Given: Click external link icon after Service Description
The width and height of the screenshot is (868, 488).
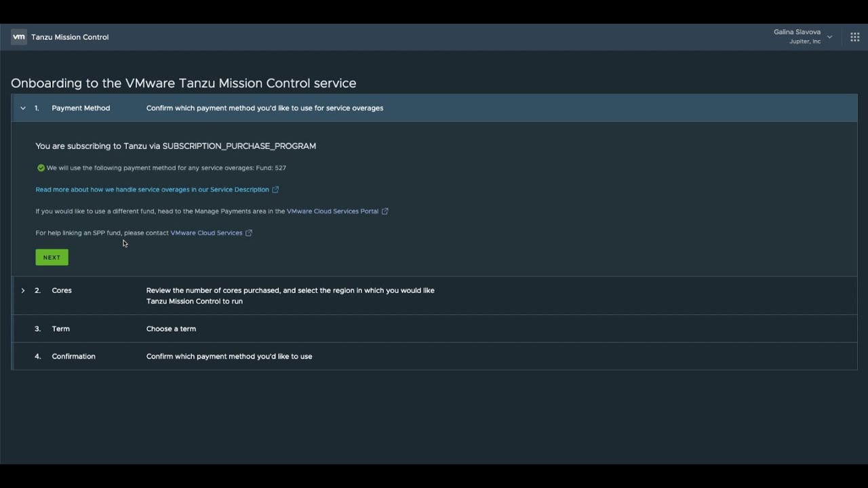Looking at the screenshot, I should tap(275, 190).
